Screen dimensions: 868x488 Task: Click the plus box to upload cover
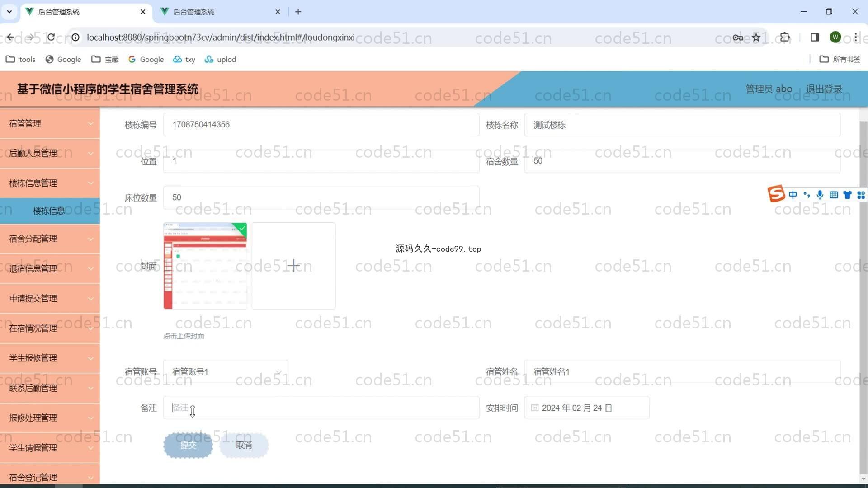293,266
